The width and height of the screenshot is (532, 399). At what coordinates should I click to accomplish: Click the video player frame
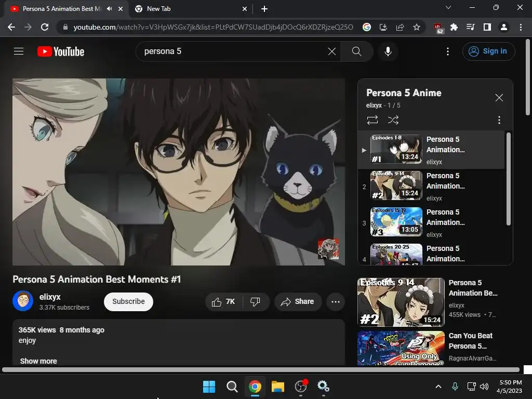pos(179,172)
